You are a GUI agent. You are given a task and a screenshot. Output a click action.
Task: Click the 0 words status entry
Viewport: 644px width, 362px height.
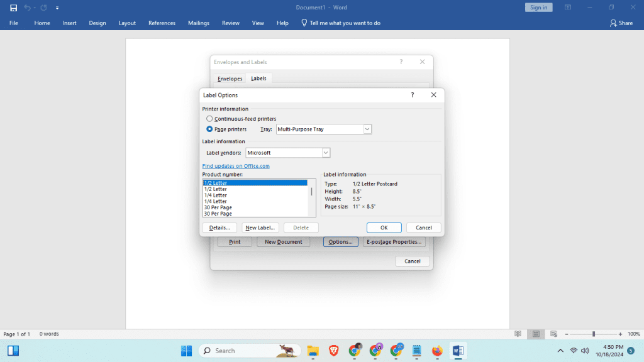pos(49,334)
